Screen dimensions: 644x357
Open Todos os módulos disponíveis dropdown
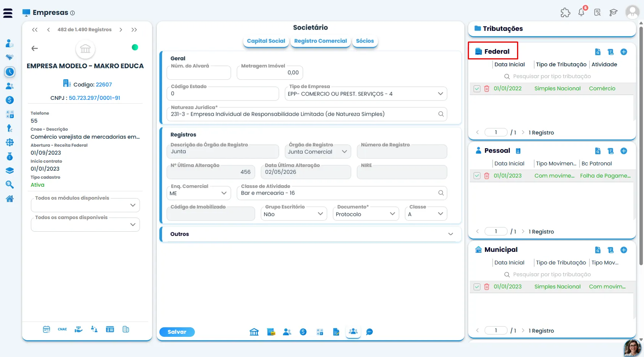coord(85,205)
